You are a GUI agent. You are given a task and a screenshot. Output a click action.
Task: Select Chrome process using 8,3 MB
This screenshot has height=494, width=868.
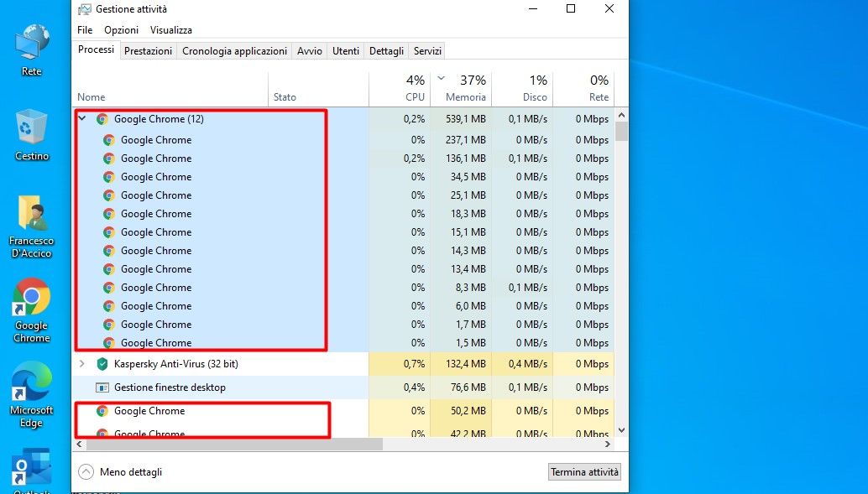pos(344,288)
